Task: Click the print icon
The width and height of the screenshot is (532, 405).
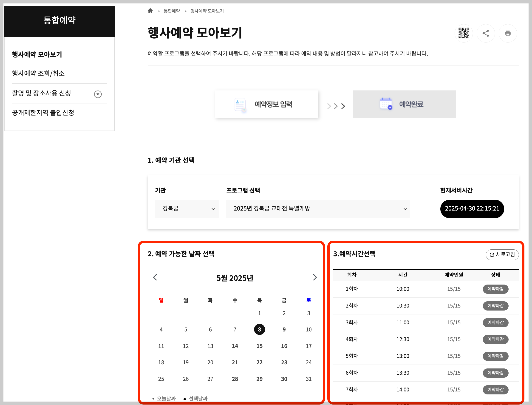Action: click(x=508, y=33)
